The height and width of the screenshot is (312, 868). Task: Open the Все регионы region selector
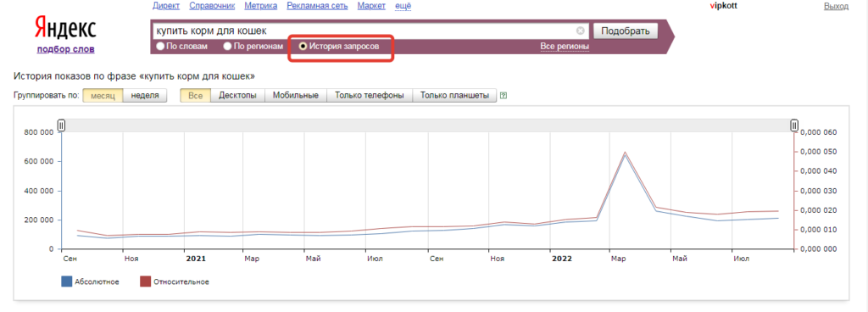[565, 47]
